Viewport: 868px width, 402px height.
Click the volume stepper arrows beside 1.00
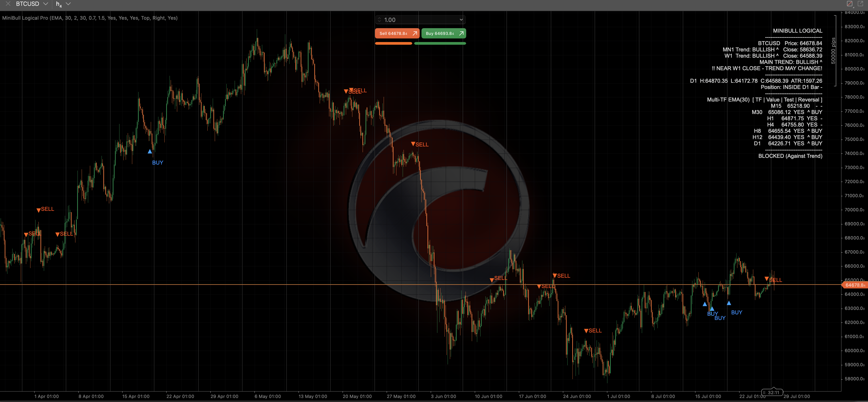(379, 20)
